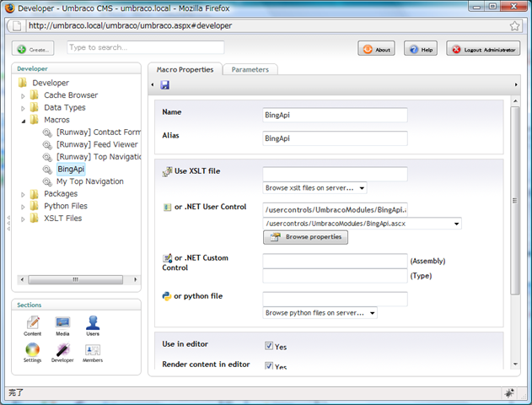This screenshot has width=532, height=405.
Task: Open Browse xslt files dropdown
Action: click(x=314, y=188)
